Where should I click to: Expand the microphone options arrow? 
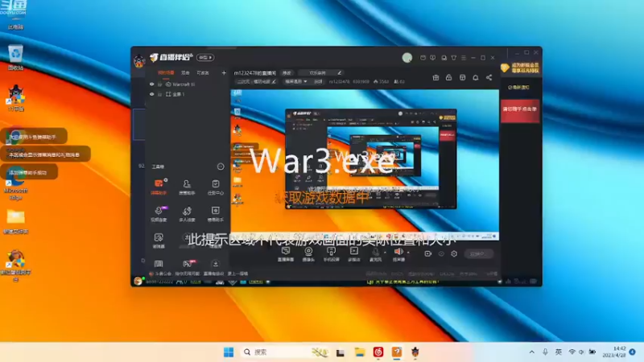(385, 252)
